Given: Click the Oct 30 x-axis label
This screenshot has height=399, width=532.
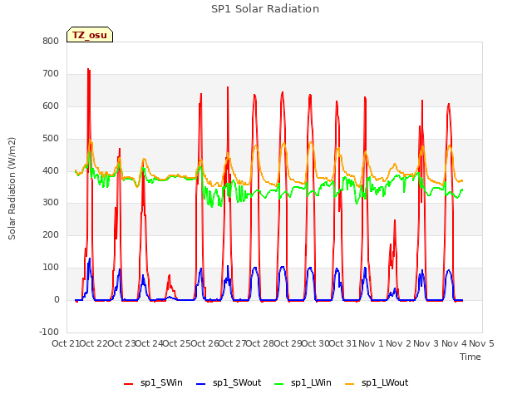Looking at the screenshot, I should [x=316, y=343].
